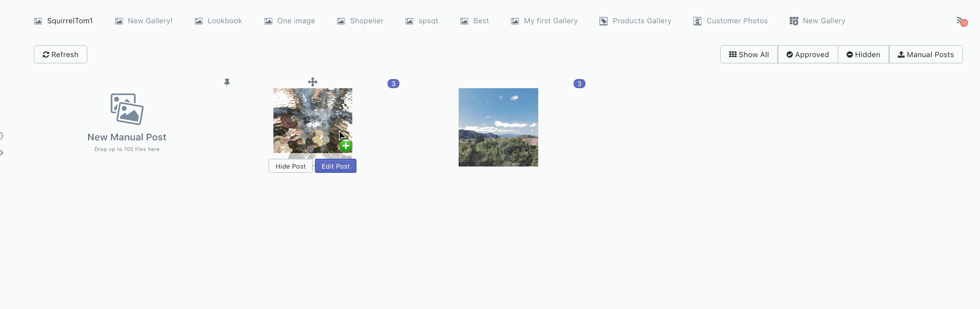
Task: Go to the Shopelier gallery tab
Action: (360, 21)
